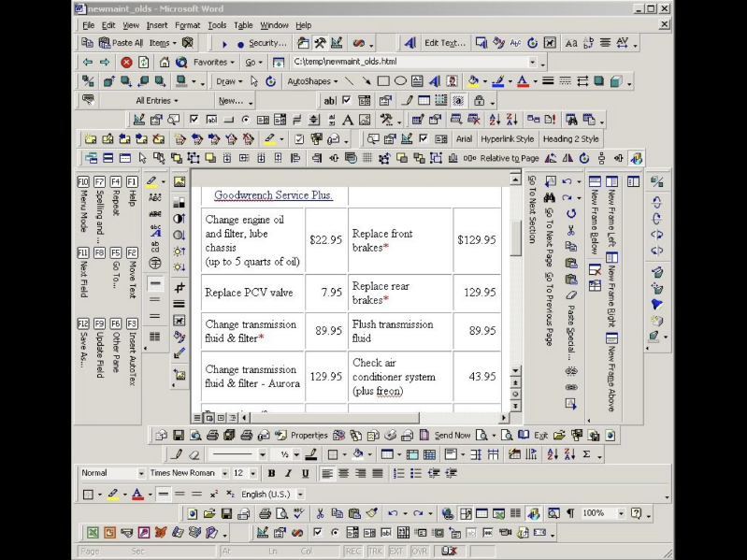Click the Send Now button
747x560 pixels.
pos(453,436)
